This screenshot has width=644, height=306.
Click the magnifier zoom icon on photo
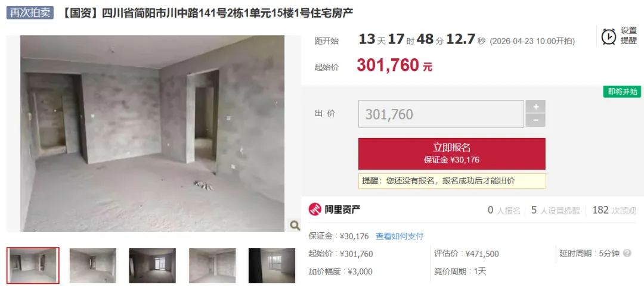click(295, 225)
